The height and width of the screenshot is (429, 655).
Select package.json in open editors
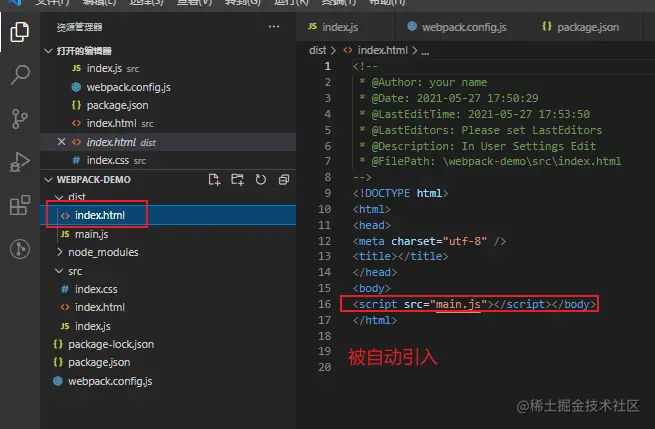[x=168, y=105]
